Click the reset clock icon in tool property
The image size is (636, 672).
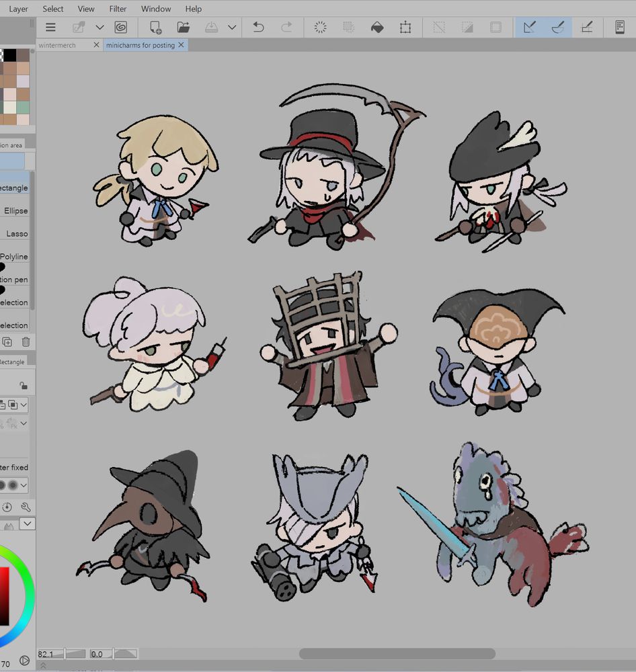tap(7, 507)
